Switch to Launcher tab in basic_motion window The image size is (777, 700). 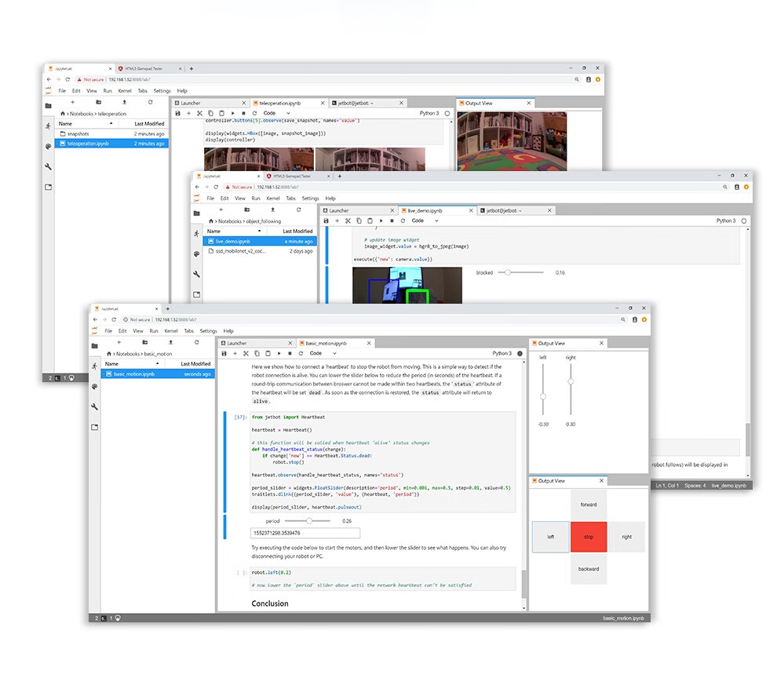tap(256, 343)
